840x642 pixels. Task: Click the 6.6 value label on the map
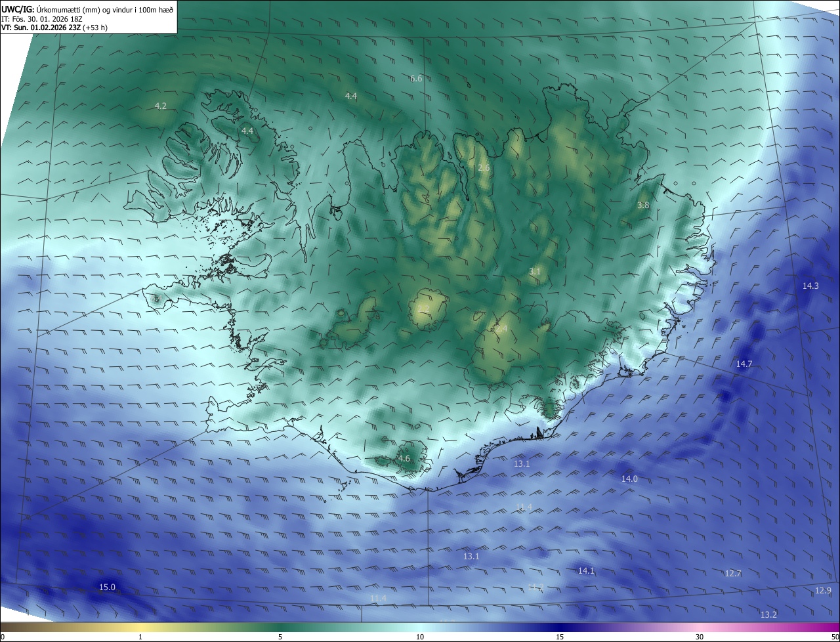click(x=416, y=79)
